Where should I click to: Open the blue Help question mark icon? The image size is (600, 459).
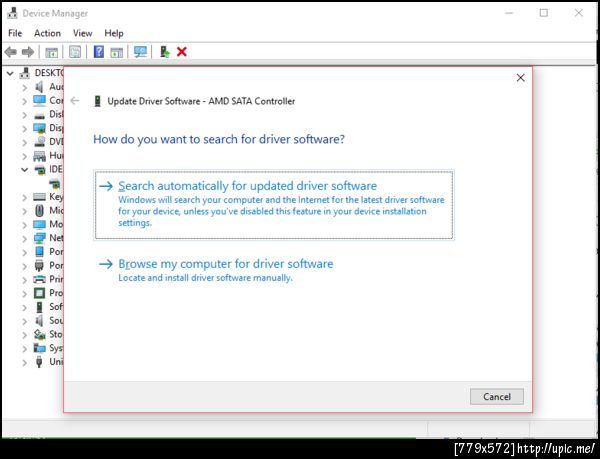pos(99,52)
